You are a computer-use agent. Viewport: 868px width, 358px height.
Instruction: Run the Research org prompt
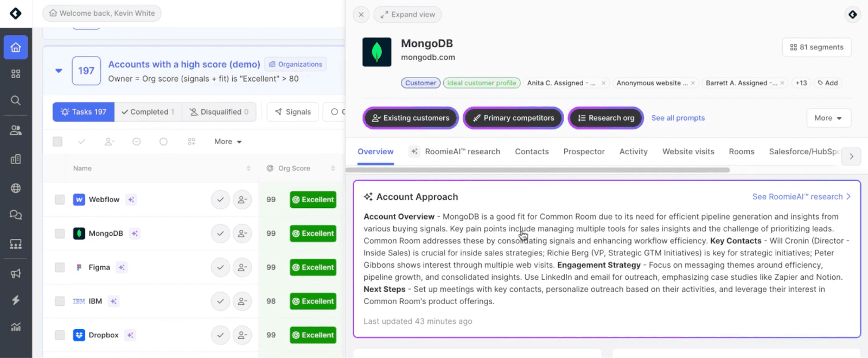click(x=606, y=118)
